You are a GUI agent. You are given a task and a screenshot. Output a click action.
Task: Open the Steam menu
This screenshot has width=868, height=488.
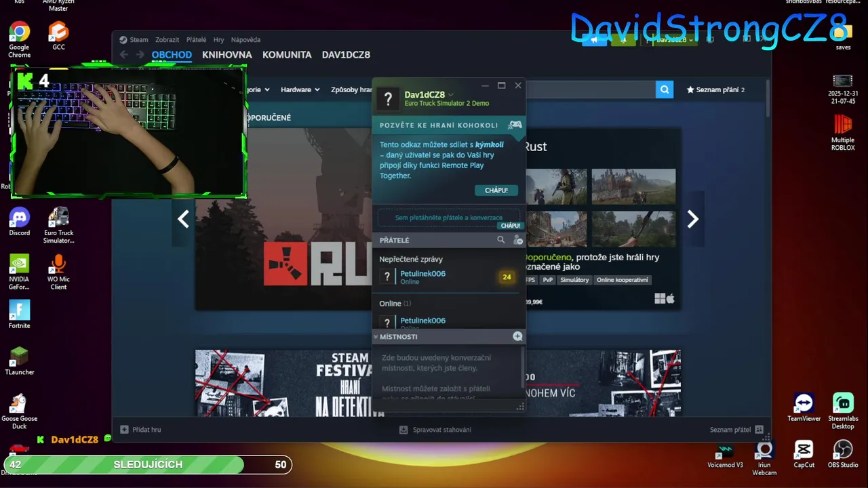(x=139, y=40)
